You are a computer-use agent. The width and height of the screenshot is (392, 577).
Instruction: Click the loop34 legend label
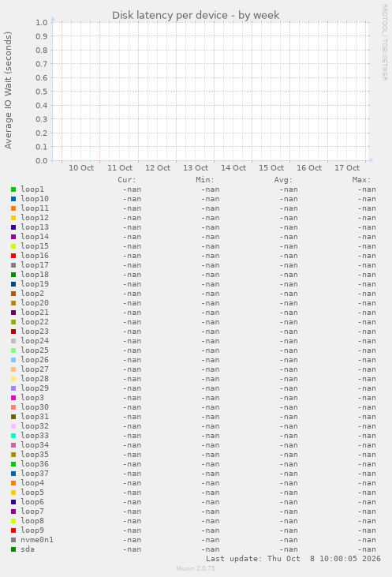point(35,445)
